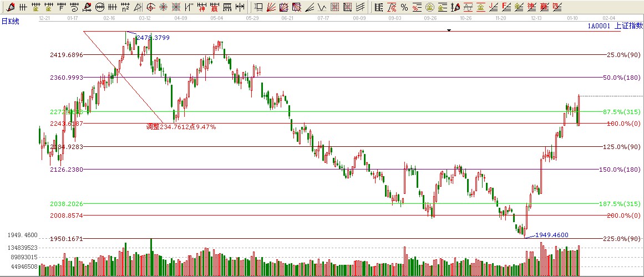Select the spiral drawing tool icon
This screenshot has width=644, height=277.
click(x=74, y=7)
